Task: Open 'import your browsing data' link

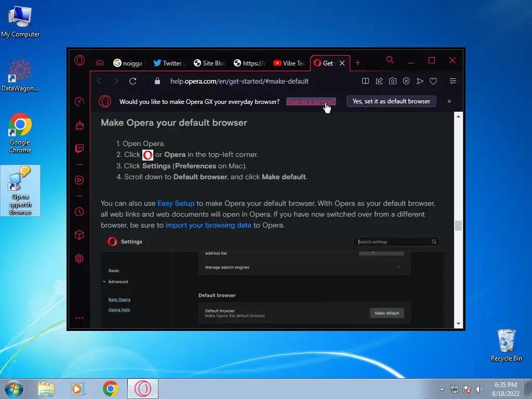Action: [208, 225]
